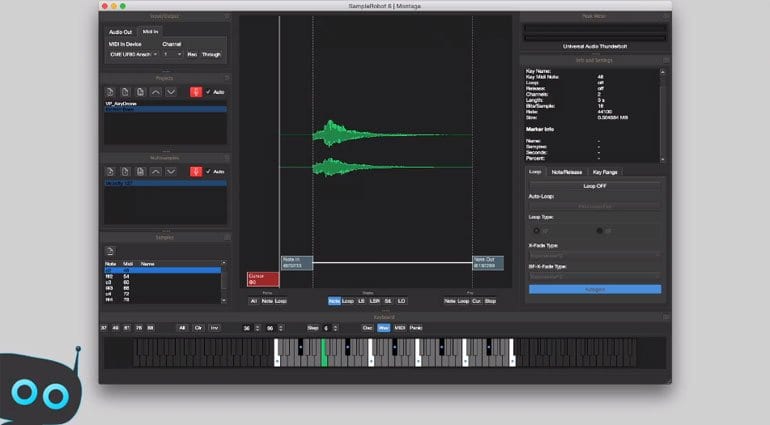Click the Note Out marker in waveform
This screenshot has height=425, width=770.
coord(488,263)
